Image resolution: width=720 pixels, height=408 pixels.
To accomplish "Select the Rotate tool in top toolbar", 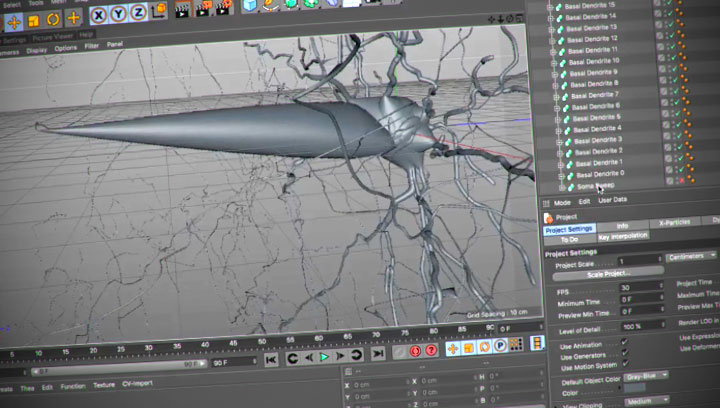I will 52,18.
